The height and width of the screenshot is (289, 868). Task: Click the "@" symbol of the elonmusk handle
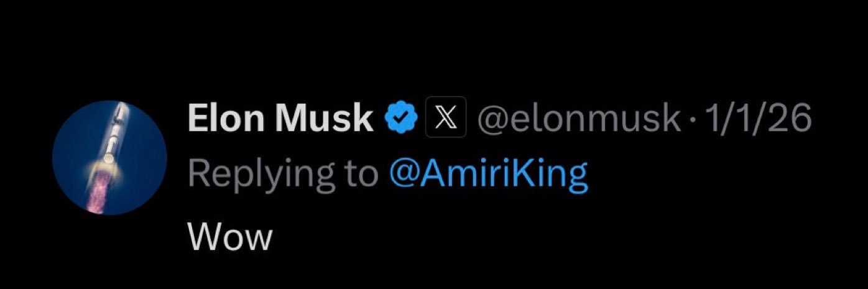tap(490, 119)
